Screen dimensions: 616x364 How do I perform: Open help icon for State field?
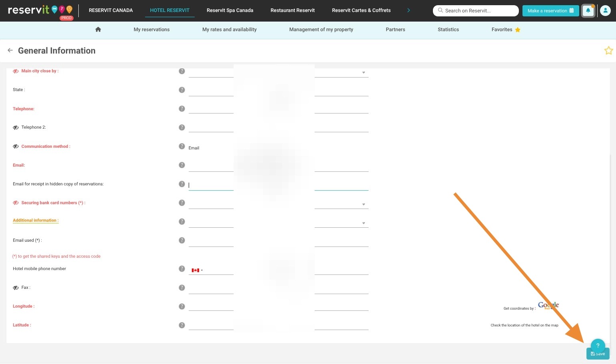pyautogui.click(x=182, y=90)
